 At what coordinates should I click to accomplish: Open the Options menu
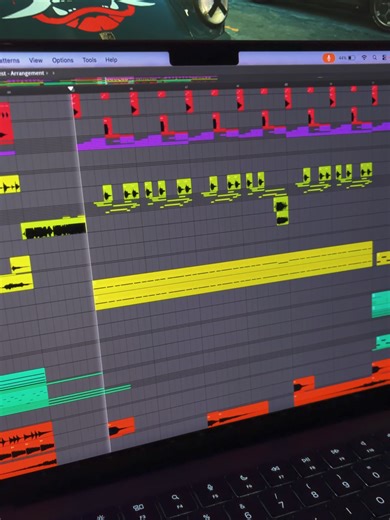tap(63, 60)
